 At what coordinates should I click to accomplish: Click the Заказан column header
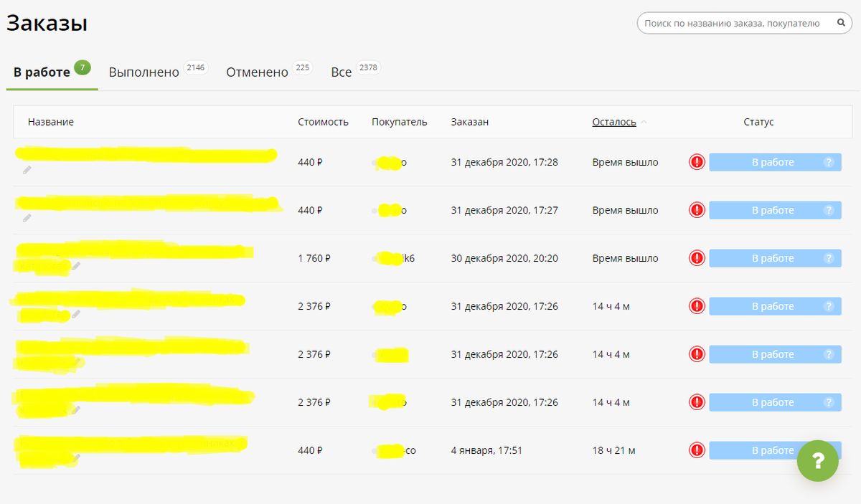470,122
